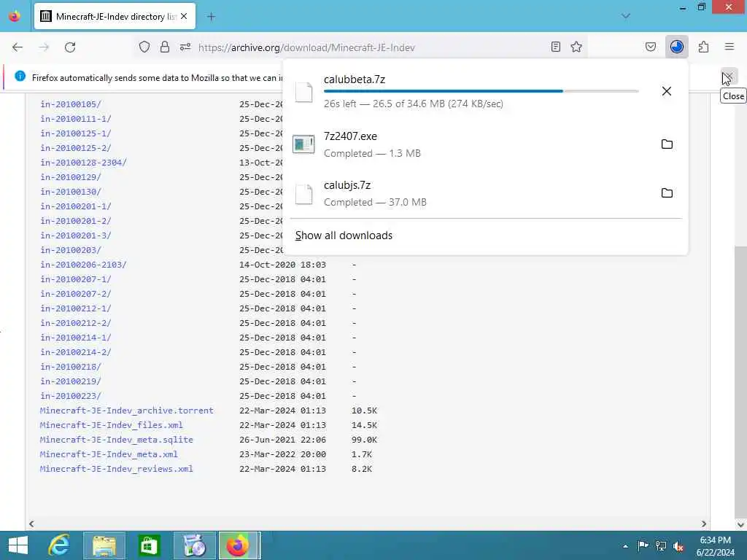The width and height of the screenshot is (747, 560).
Task: Open the Save to Pocket icon
Action: (x=650, y=47)
